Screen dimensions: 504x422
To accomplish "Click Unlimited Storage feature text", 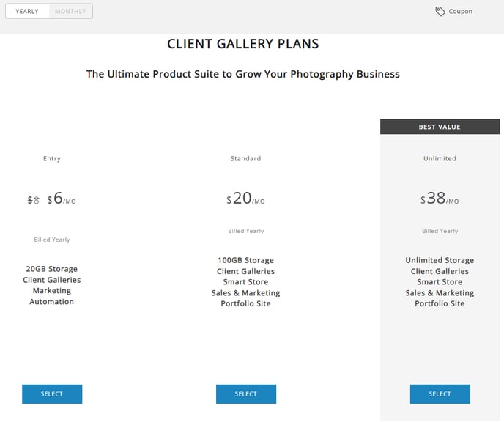I will 440,260.
